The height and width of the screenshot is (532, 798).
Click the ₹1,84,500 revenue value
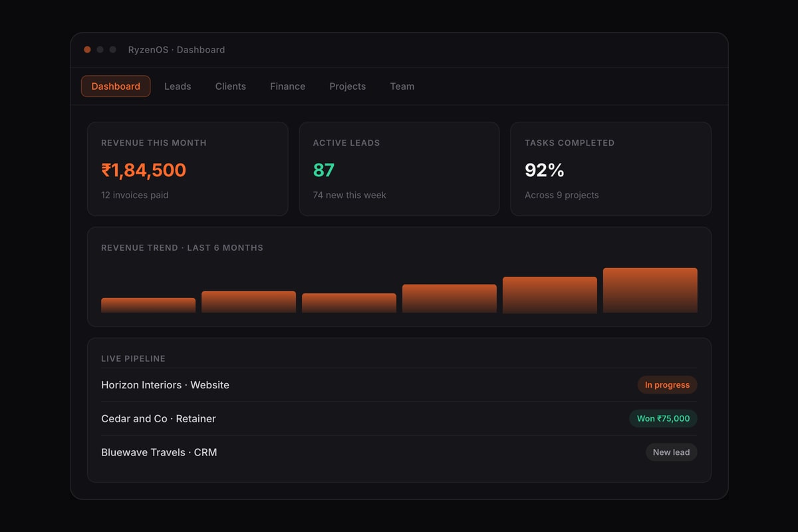click(x=144, y=170)
